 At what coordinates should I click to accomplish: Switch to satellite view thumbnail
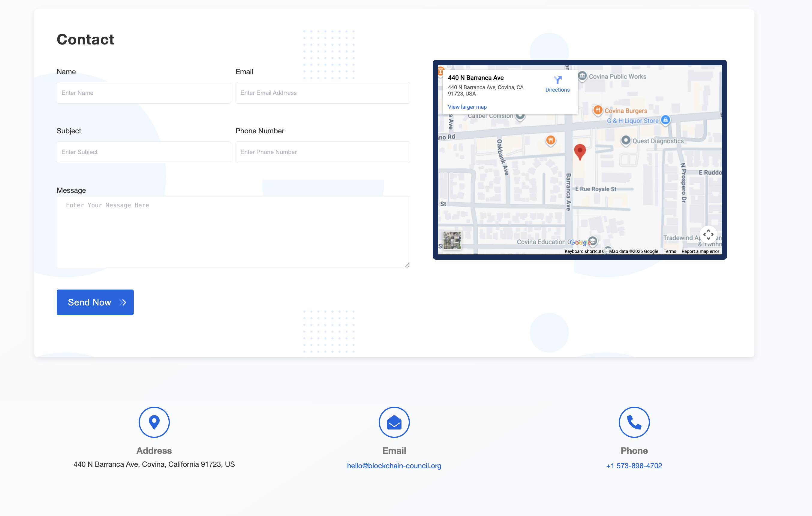click(452, 240)
